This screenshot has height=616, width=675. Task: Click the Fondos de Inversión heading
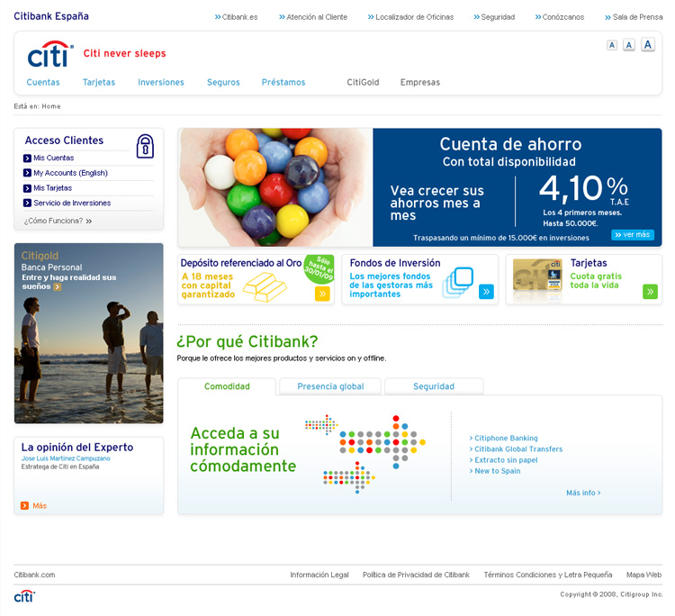click(x=395, y=263)
